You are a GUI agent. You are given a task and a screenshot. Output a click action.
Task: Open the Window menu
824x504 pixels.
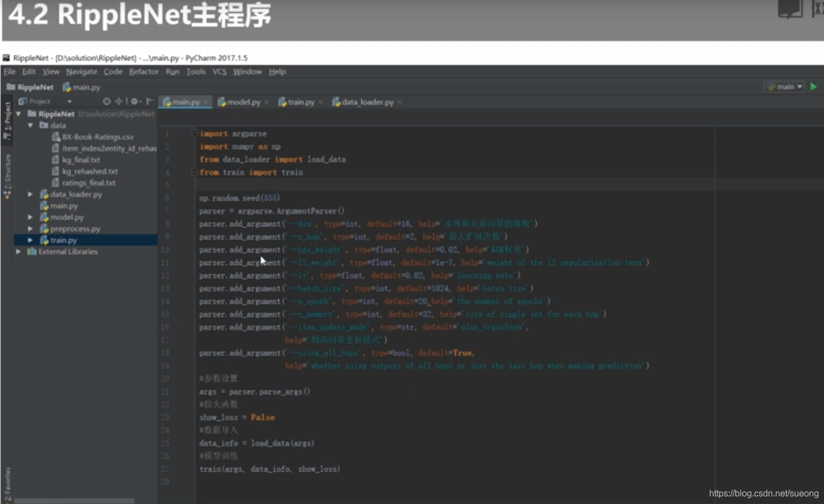[x=247, y=72]
